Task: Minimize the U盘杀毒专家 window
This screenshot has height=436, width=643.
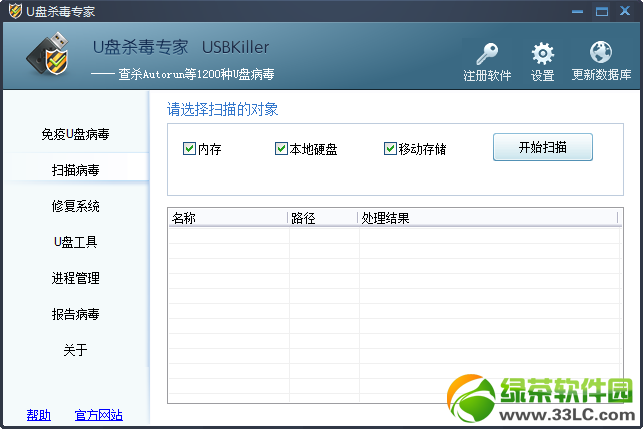Action: click(x=577, y=11)
